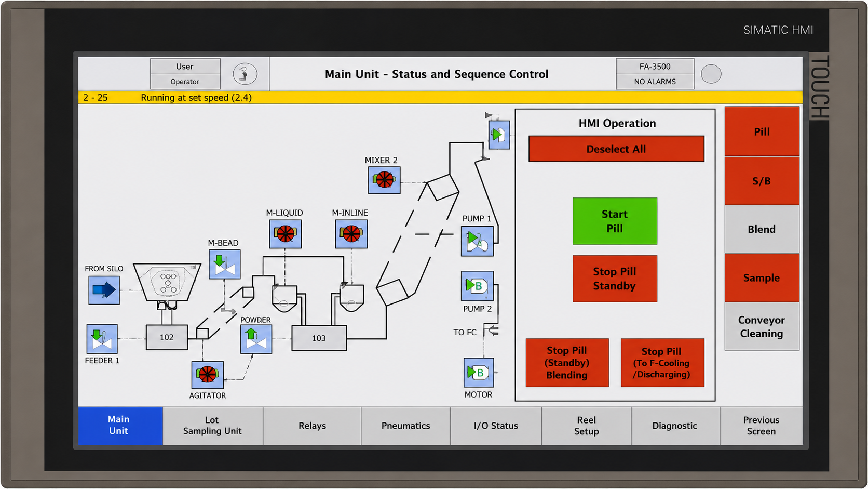Switch to the Main Unit tab
Image resolution: width=868 pixels, height=489 pixels.
[120, 426]
